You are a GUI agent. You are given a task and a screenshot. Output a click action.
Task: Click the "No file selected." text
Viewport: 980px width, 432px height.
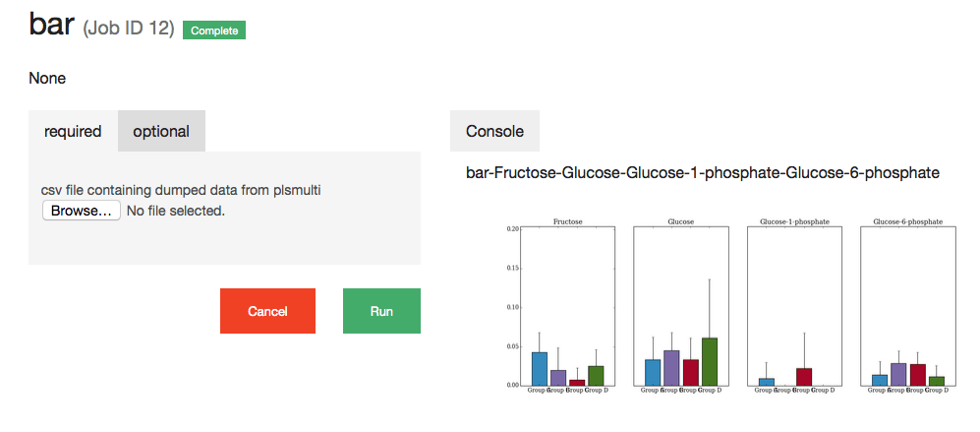point(176,211)
